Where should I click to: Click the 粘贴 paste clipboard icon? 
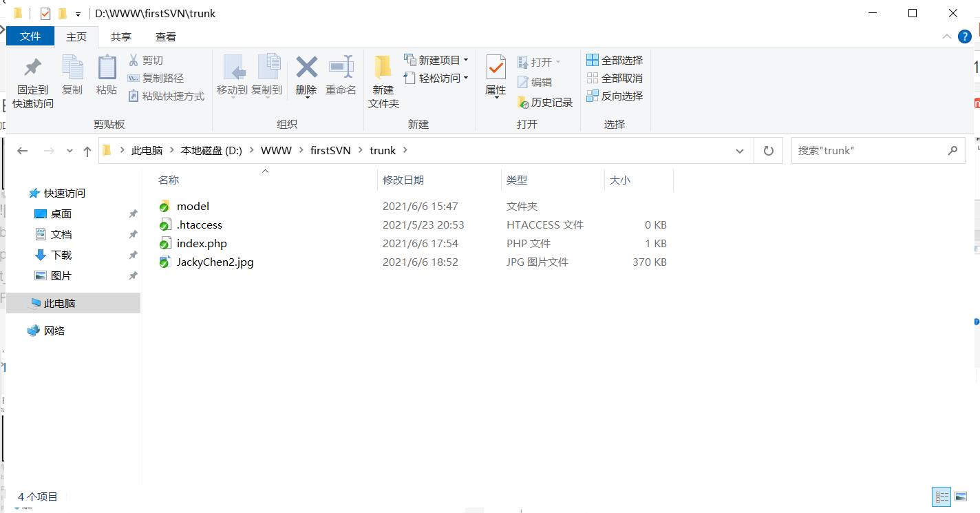[107, 68]
